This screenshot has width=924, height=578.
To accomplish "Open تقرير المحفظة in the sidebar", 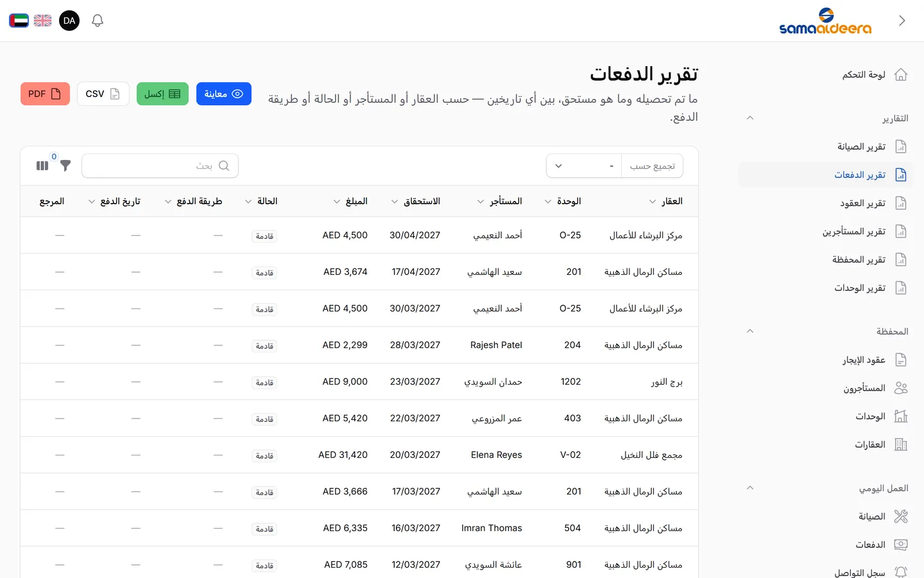I will pos(825,259).
